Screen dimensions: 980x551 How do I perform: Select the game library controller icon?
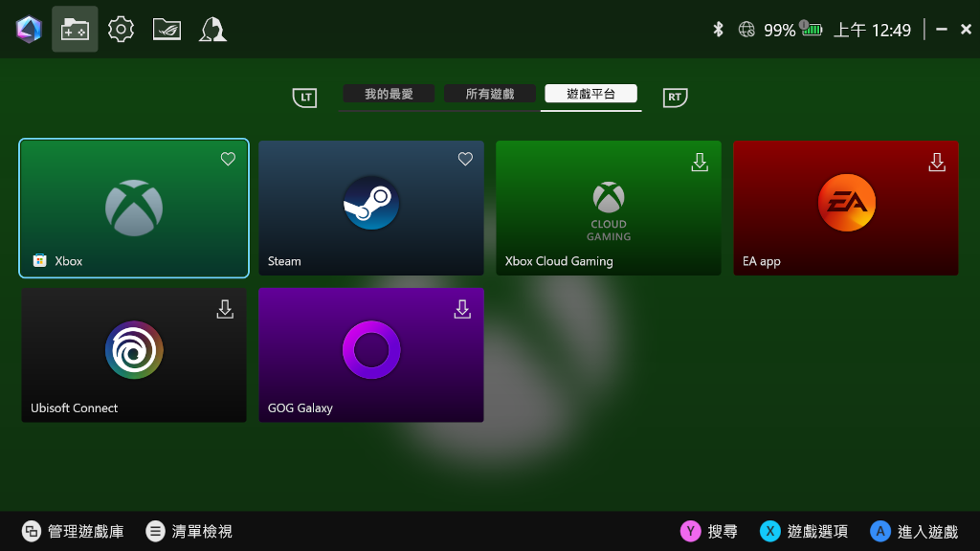(75, 30)
